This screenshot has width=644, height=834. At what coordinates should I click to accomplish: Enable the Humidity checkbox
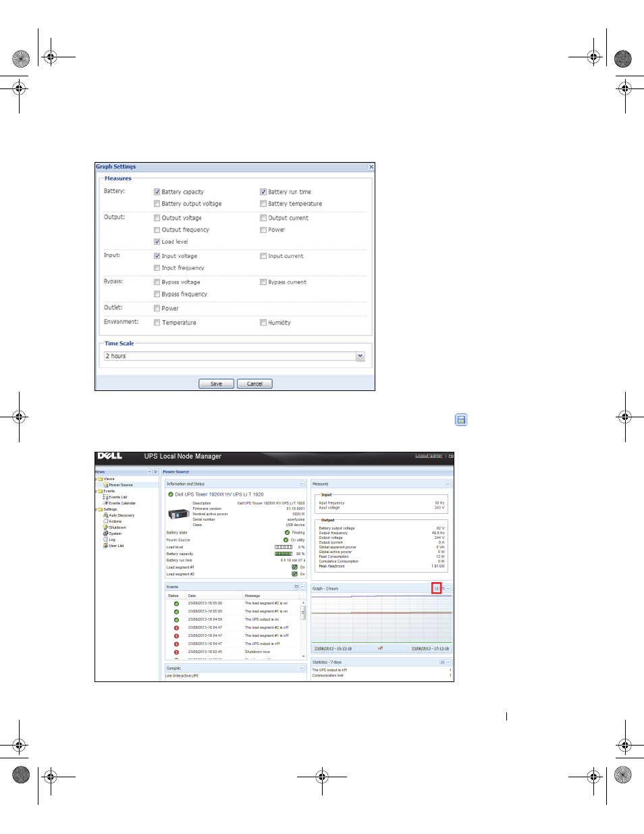pos(263,323)
